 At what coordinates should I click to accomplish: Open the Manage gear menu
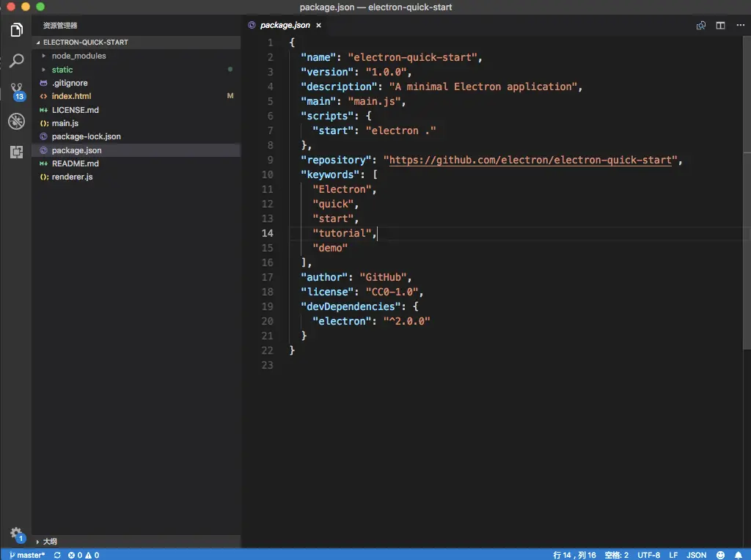pyautogui.click(x=16, y=534)
